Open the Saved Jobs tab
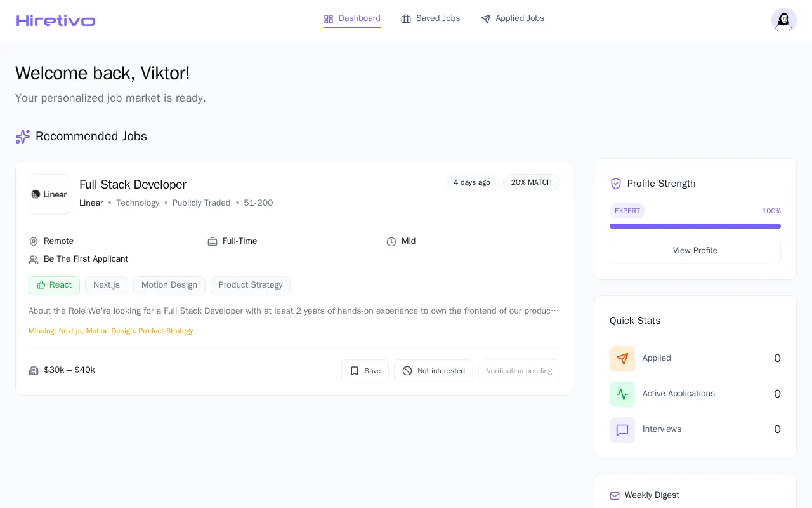This screenshot has height=508, width=812. point(431,18)
